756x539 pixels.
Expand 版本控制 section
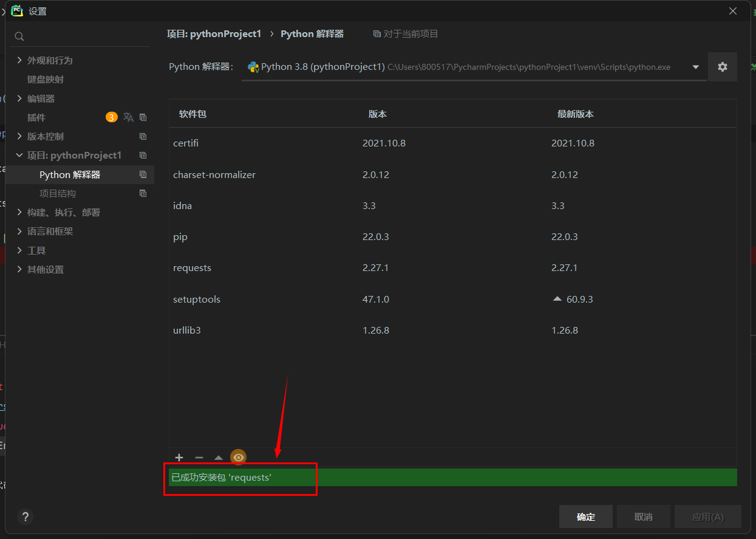19,136
